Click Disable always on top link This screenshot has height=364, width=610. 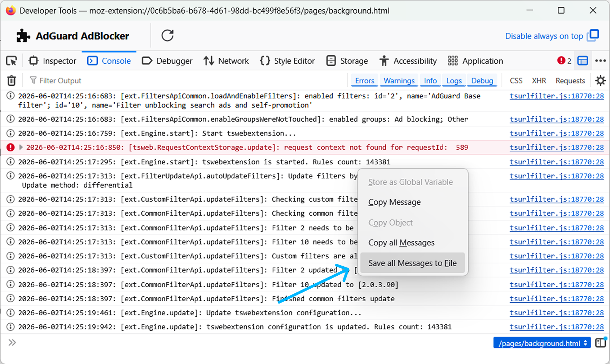[544, 36]
